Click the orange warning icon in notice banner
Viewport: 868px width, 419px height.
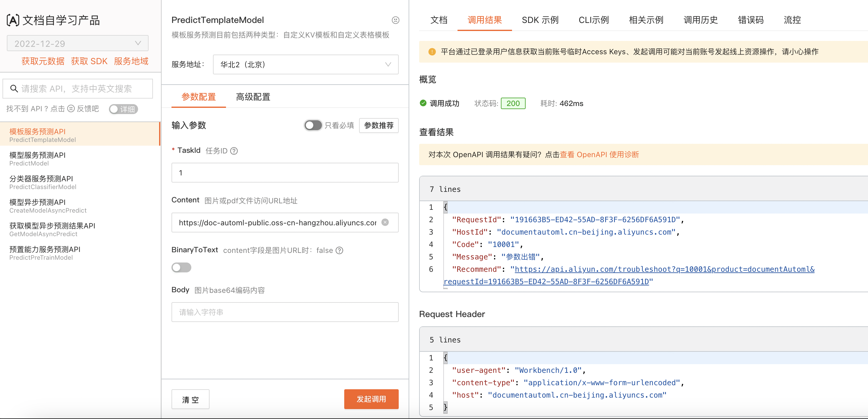(x=432, y=52)
